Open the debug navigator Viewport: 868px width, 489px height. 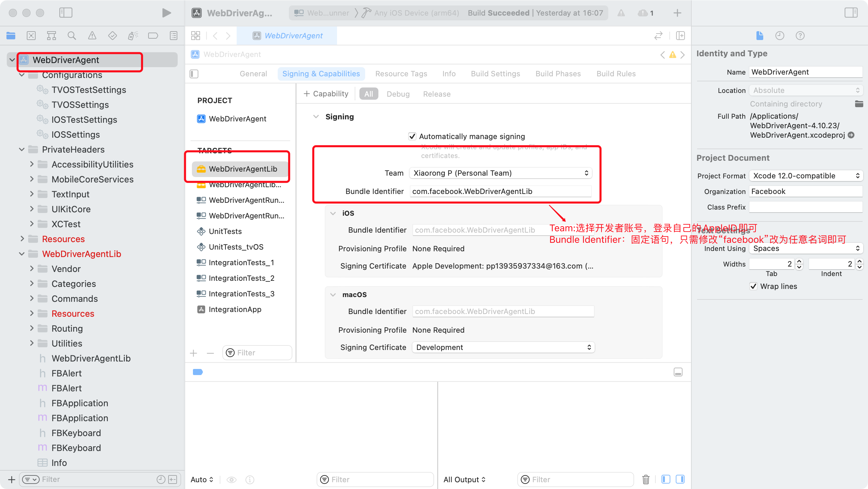click(x=133, y=35)
